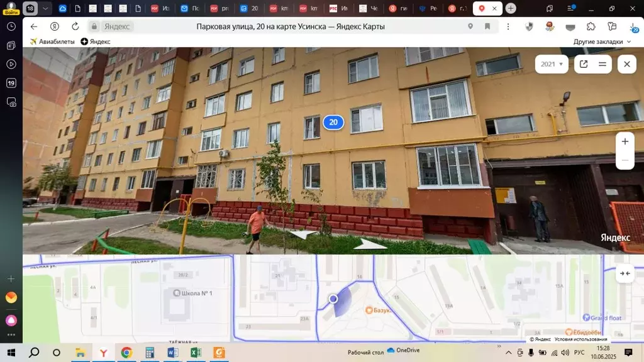This screenshot has height=362, width=644.
Task: Open the volume control in the tray
Action: [x=565, y=352]
